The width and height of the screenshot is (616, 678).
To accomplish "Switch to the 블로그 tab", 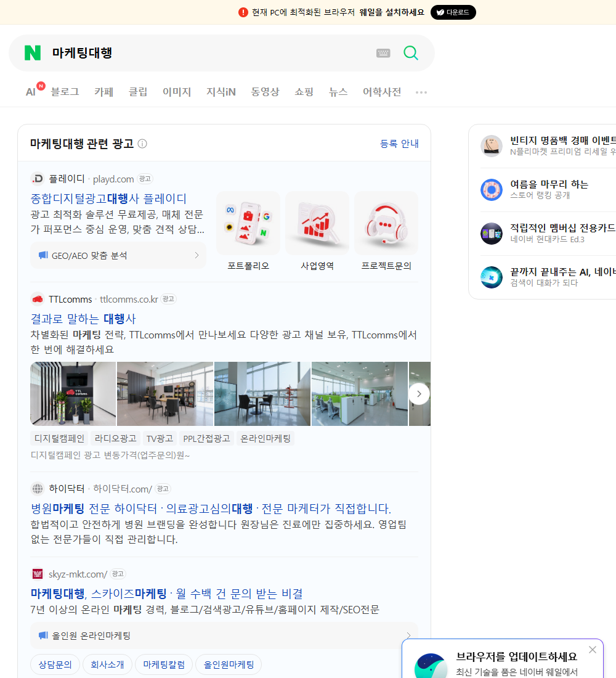I will tap(65, 92).
